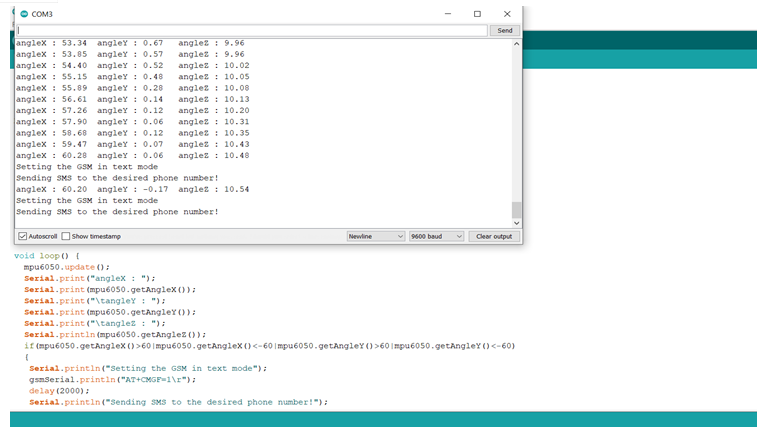
Task: Maximize the COM3 serial monitor window
Action: click(477, 14)
